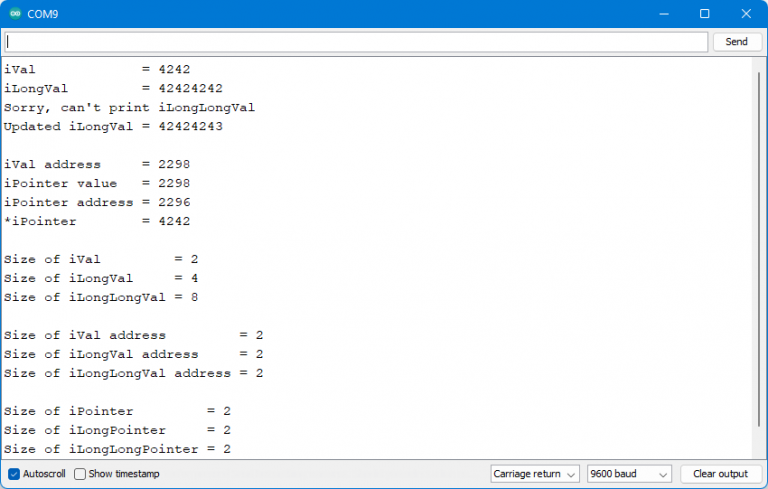Enable the Show timestamp checkbox
The image size is (768, 489).
click(x=80, y=474)
